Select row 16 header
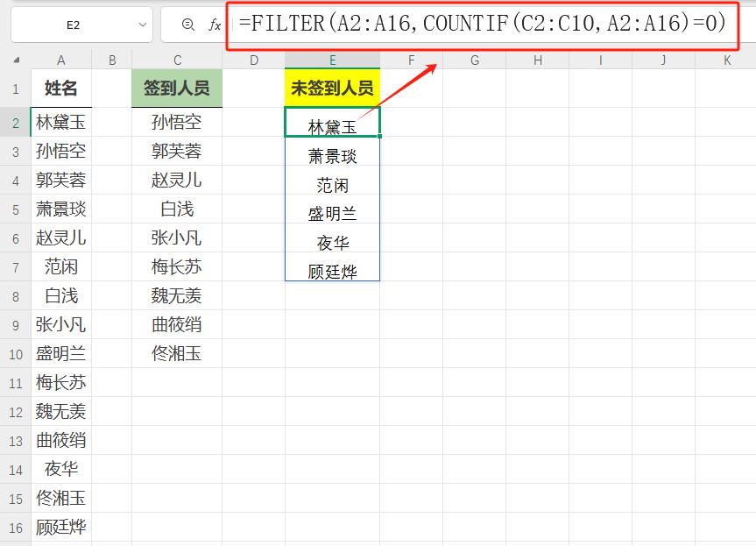The width and height of the screenshot is (756, 546). tap(16, 528)
